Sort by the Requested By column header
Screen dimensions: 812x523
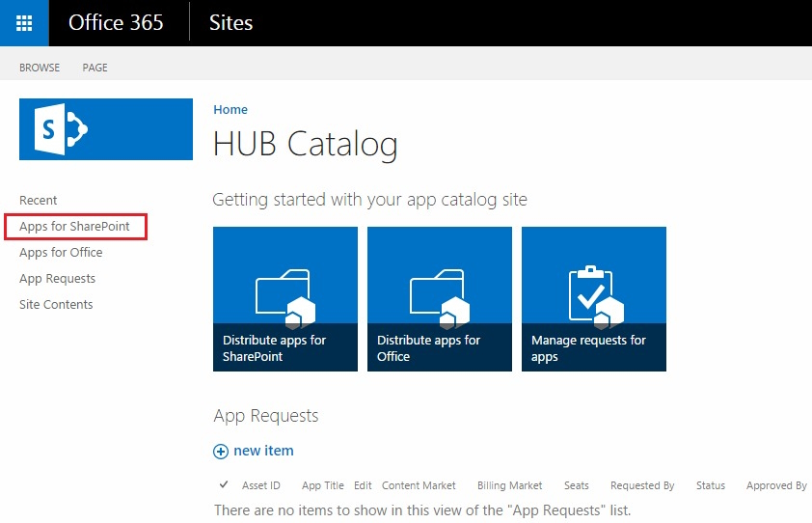[642, 485]
